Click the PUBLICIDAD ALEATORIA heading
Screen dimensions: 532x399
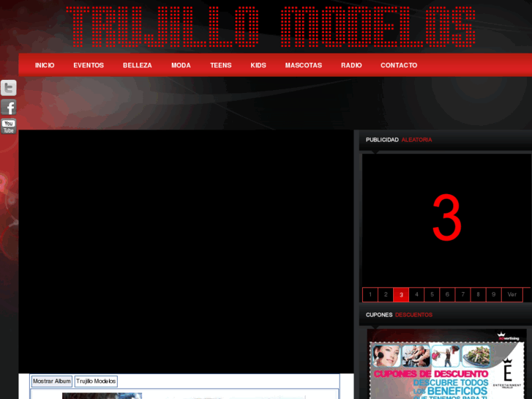[x=399, y=140]
